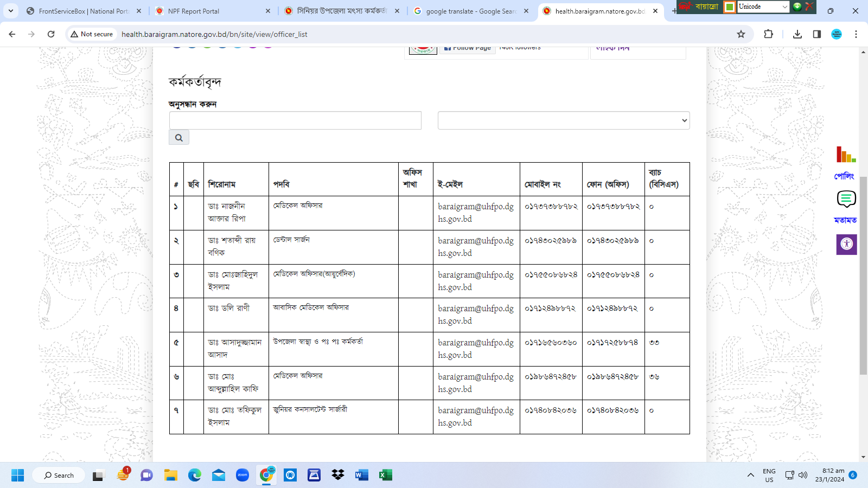The width and height of the screenshot is (868, 488).
Task: Show hidden system tray icons
Action: [750, 476]
